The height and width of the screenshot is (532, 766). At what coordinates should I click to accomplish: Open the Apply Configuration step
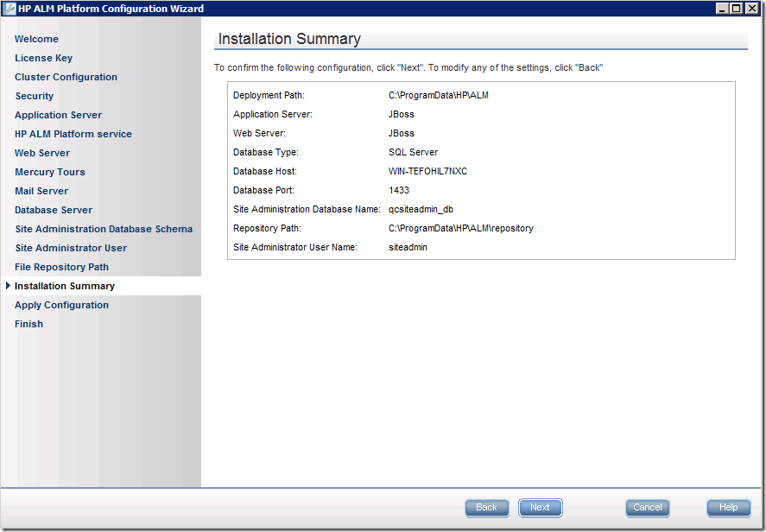tap(61, 306)
